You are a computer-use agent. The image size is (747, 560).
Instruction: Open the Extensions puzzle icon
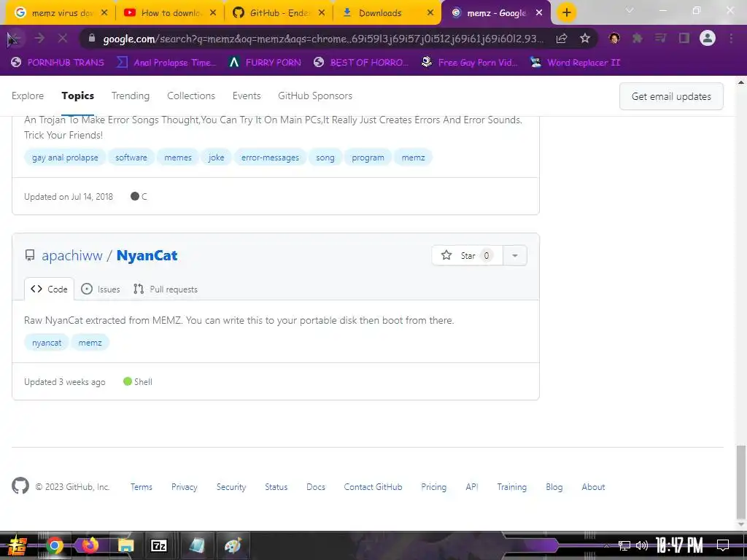[637, 38]
